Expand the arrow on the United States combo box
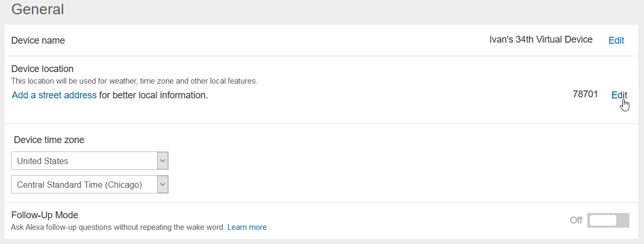The height and width of the screenshot is (244, 644). pos(163,161)
